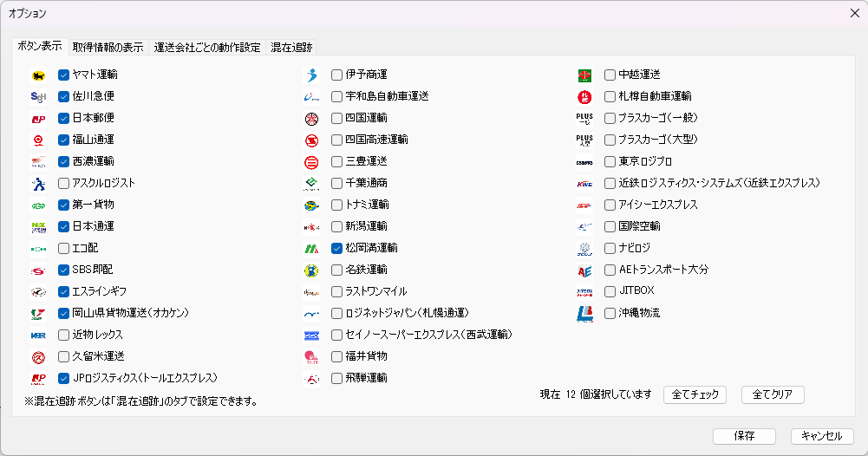Click the SBS即配 red logo icon
The height and width of the screenshot is (456, 868).
38,270
